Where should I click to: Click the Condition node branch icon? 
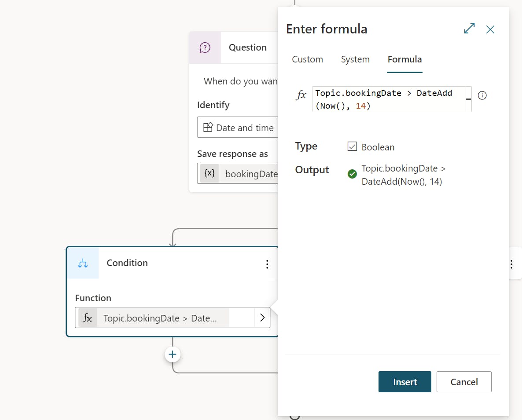point(83,263)
